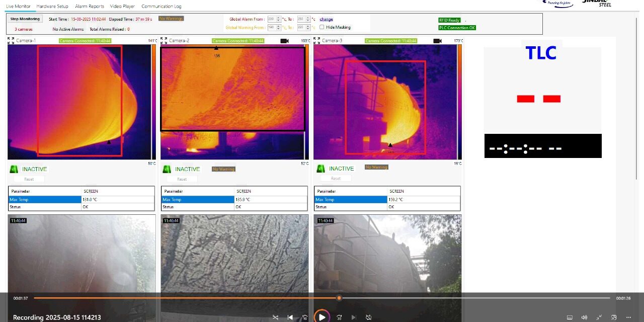Click the Stop Monitoring button
Image resolution: width=644 pixels, height=322 pixels.
tap(24, 18)
